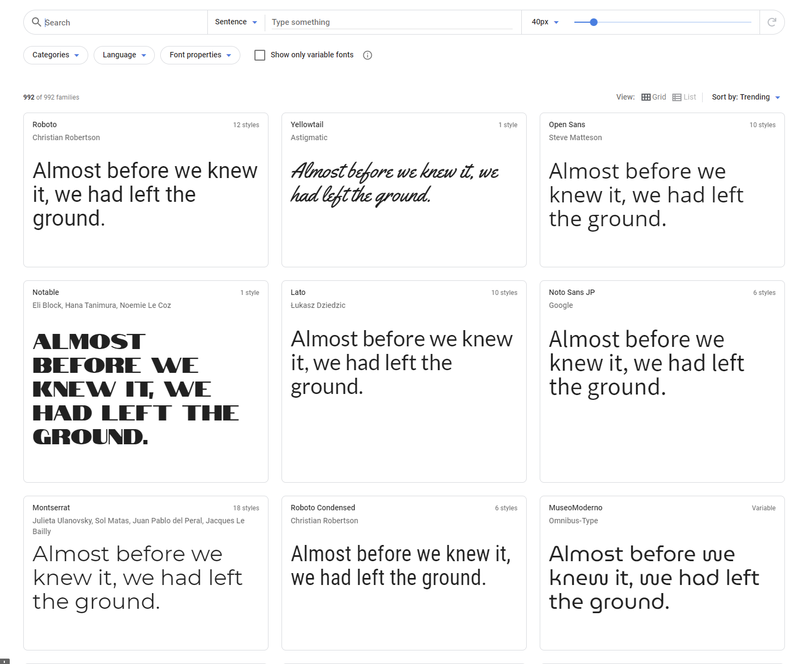Screen dimensions: 812x664
Task: Focus the Search input field
Action: point(123,23)
